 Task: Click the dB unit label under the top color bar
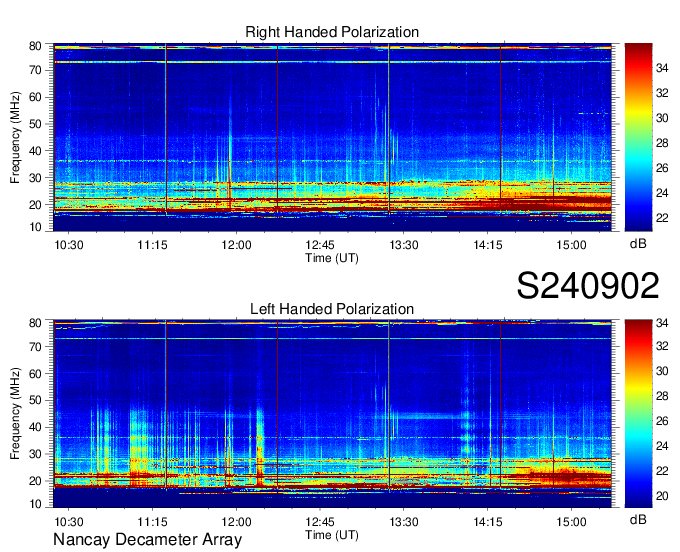click(638, 244)
